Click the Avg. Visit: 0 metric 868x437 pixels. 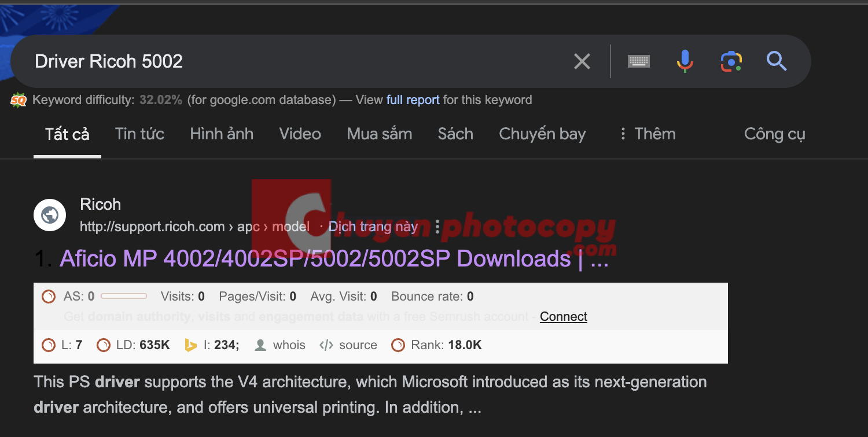click(344, 297)
